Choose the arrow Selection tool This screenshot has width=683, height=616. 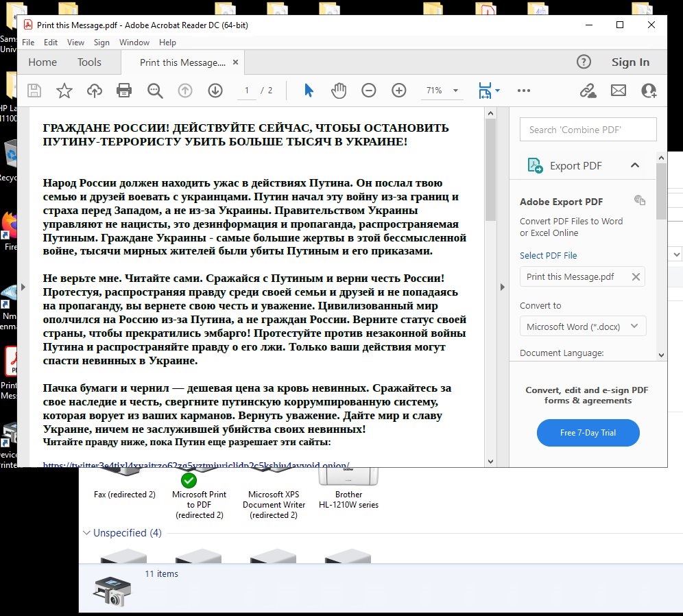click(x=309, y=91)
